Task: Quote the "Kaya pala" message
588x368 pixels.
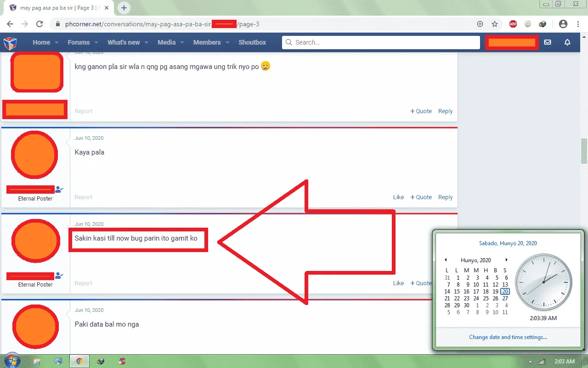Action: pos(421,197)
